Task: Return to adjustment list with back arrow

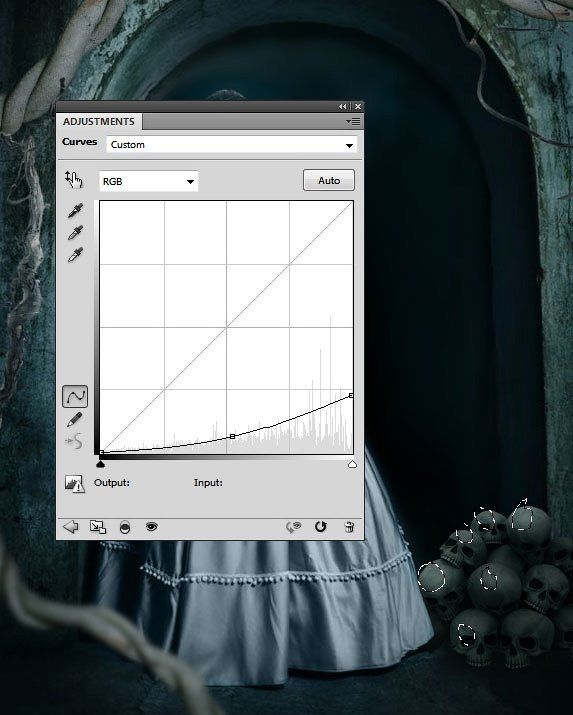Action: 71,527
